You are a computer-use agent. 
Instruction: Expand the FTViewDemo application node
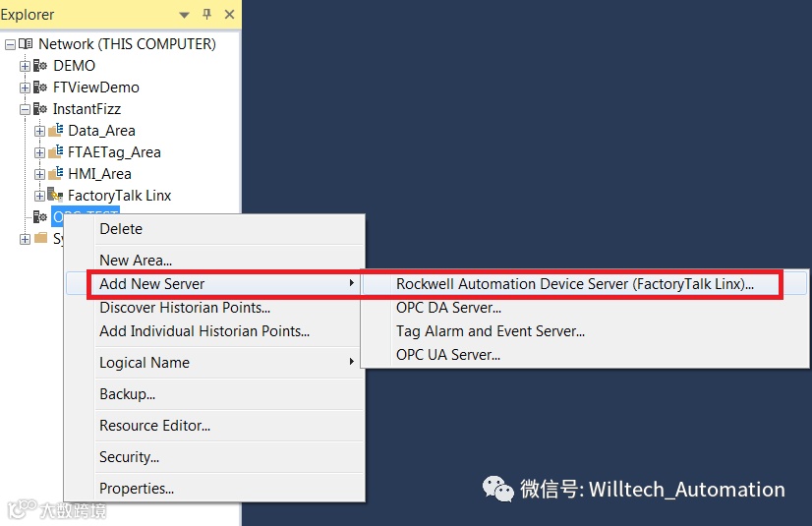25,88
